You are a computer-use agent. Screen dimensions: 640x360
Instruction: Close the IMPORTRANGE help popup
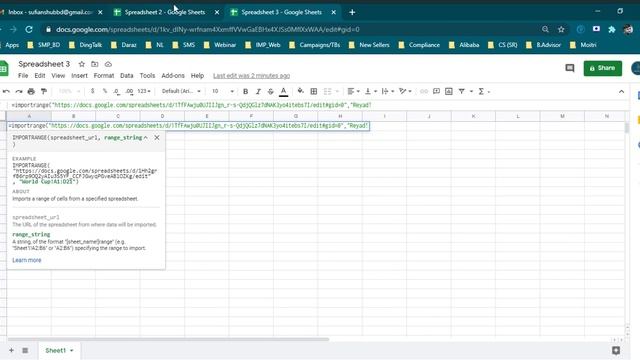[x=157, y=138]
